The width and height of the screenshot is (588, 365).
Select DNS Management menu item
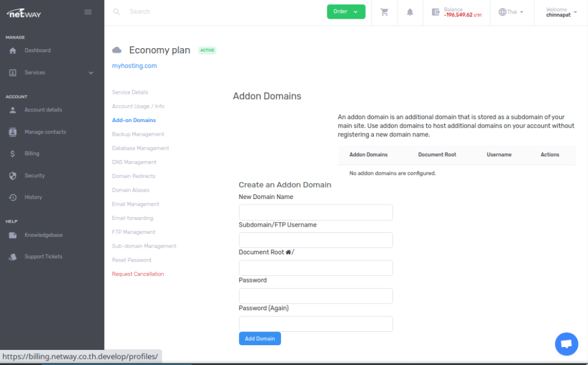(134, 162)
